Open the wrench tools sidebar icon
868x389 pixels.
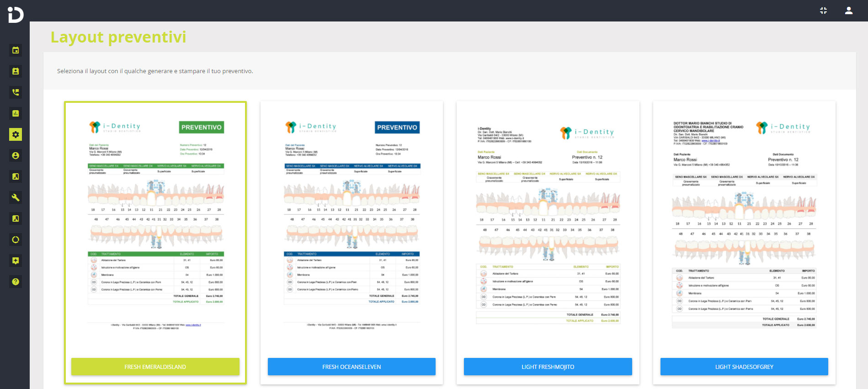(16, 197)
